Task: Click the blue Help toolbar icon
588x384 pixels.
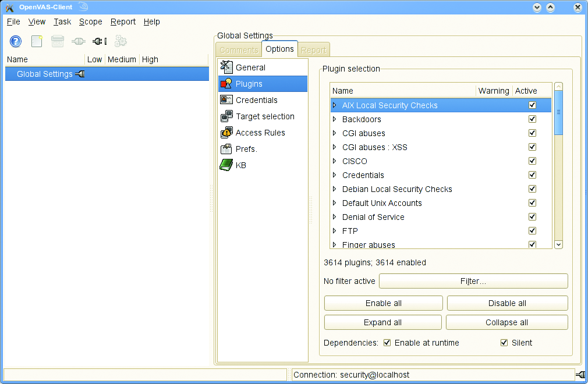Action: click(16, 41)
